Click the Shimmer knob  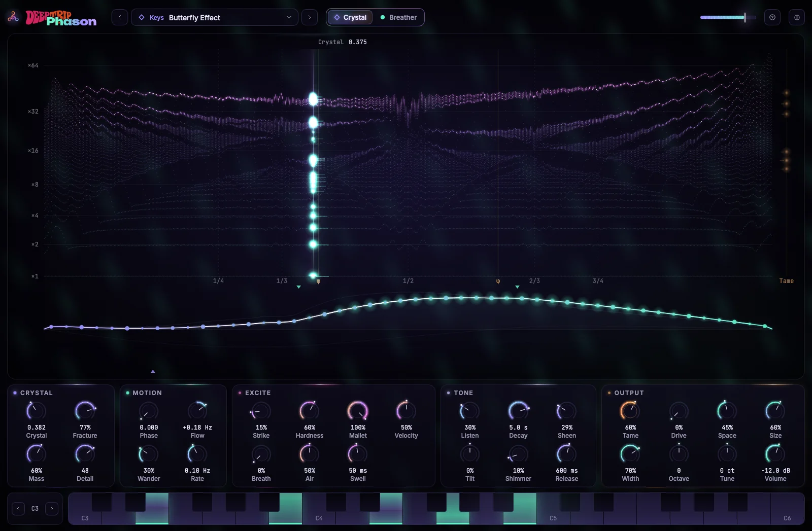[518, 454]
